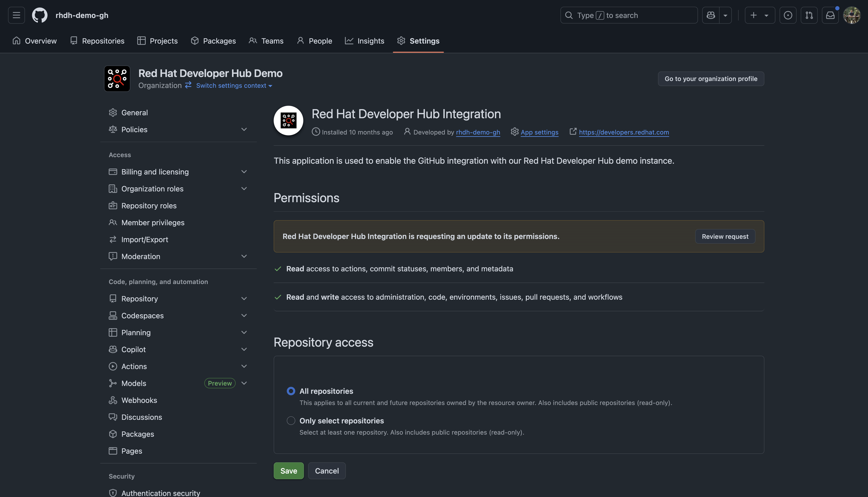Open the issues icon in header
This screenshot has width=868, height=497.
pyautogui.click(x=788, y=15)
